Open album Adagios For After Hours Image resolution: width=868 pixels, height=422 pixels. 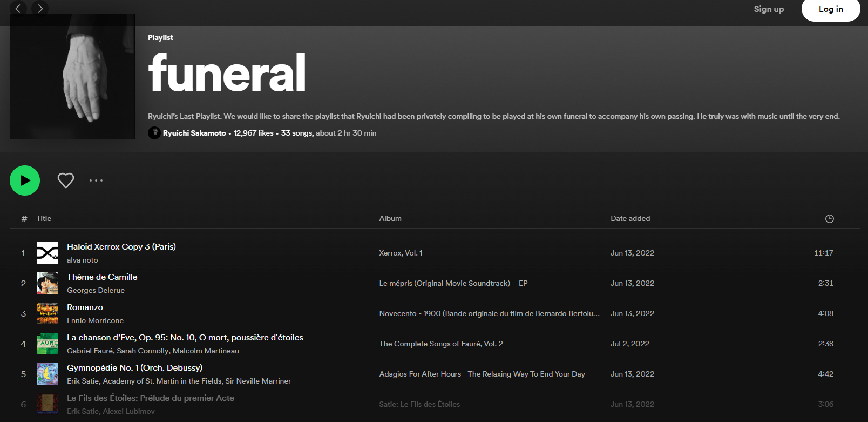(x=482, y=374)
